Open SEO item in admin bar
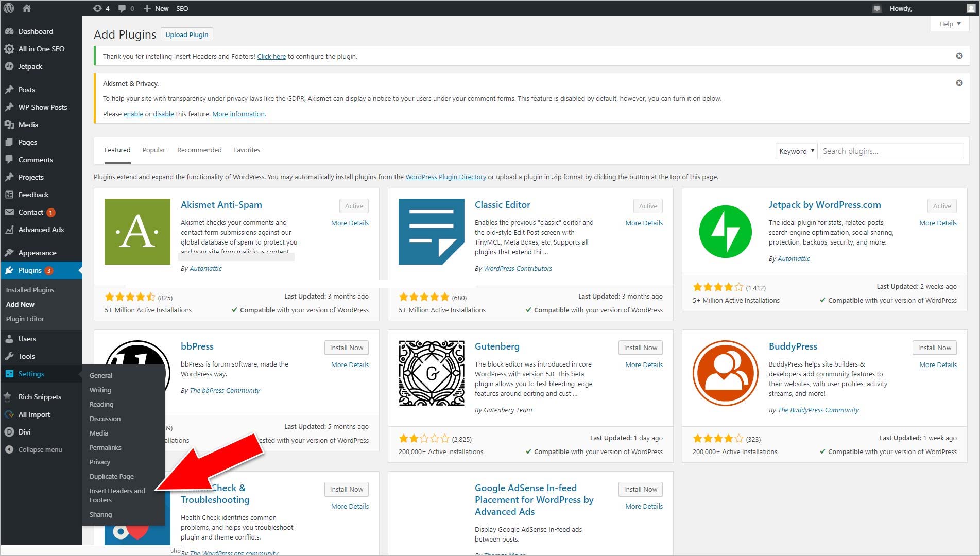980x556 pixels. 182,8
